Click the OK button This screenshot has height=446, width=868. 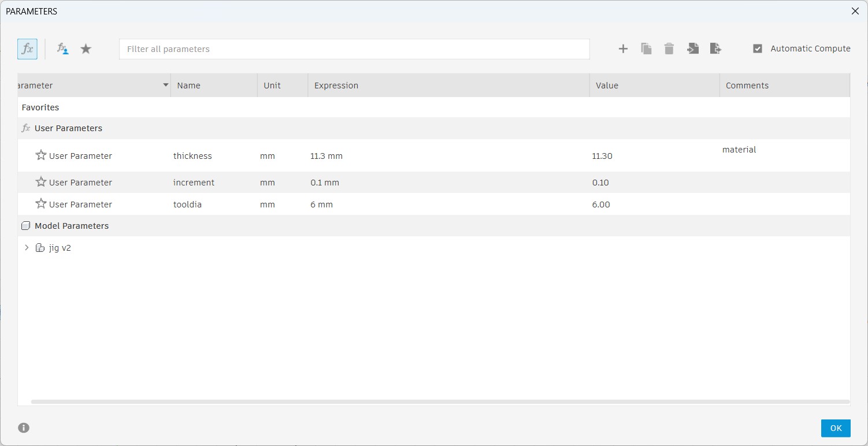pos(836,428)
